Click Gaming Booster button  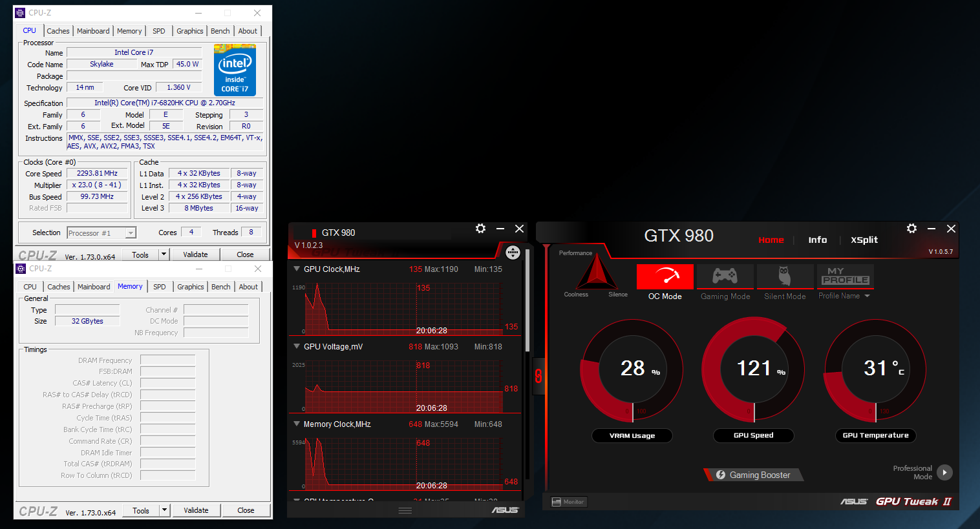[754, 475]
